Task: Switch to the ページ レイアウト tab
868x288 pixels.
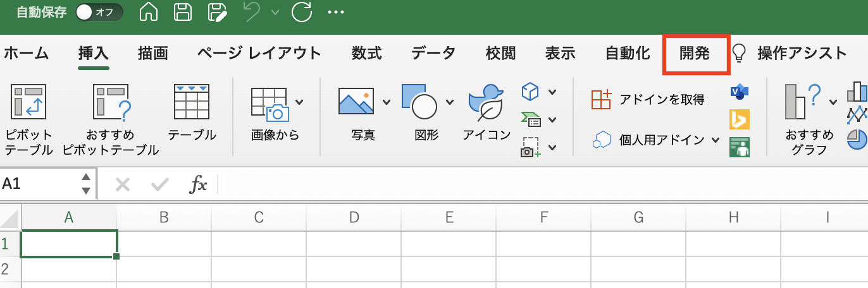Action: [x=259, y=54]
